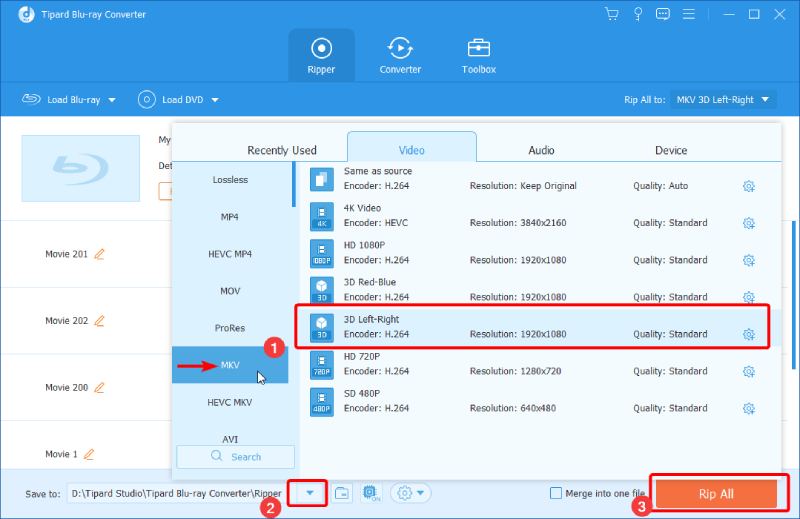Choose ProRes in format list
800x519 pixels.
230,328
